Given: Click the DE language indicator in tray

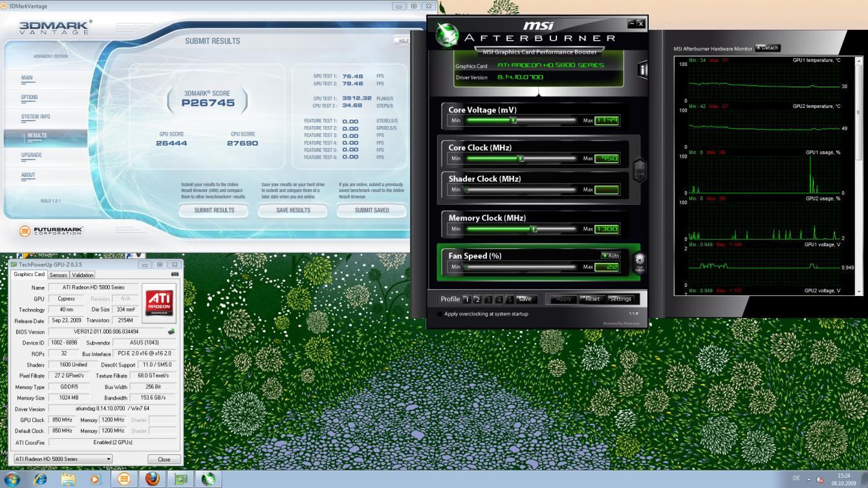Looking at the screenshot, I should click(x=796, y=478).
